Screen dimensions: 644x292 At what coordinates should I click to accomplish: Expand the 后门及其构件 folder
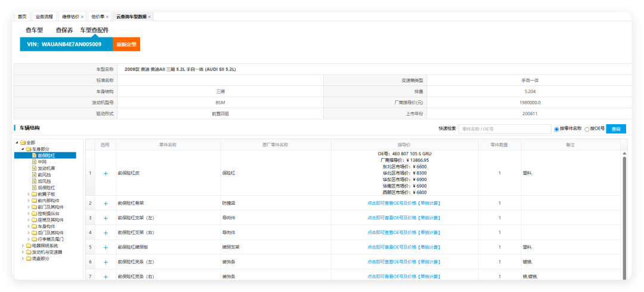click(x=29, y=233)
